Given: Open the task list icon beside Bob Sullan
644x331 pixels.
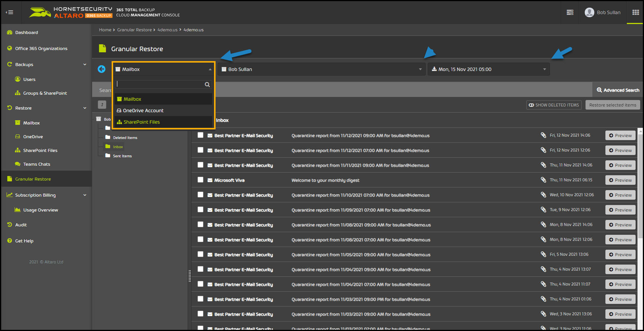Looking at the screenshot, I should click(570, 12).
